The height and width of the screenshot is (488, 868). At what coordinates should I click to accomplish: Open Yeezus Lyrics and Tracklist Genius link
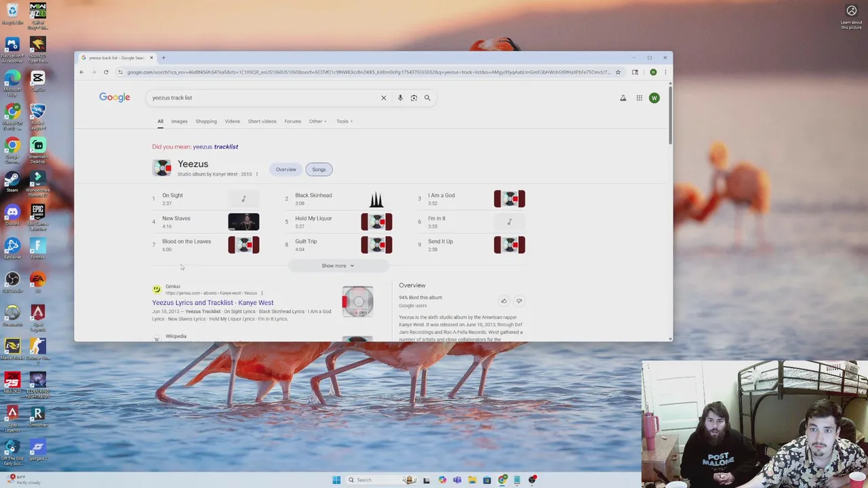212,303
